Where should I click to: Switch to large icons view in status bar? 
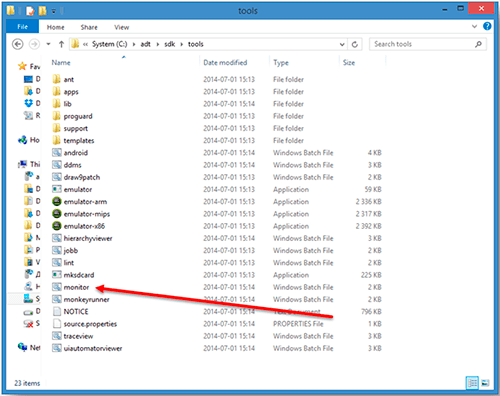[485, 383]
